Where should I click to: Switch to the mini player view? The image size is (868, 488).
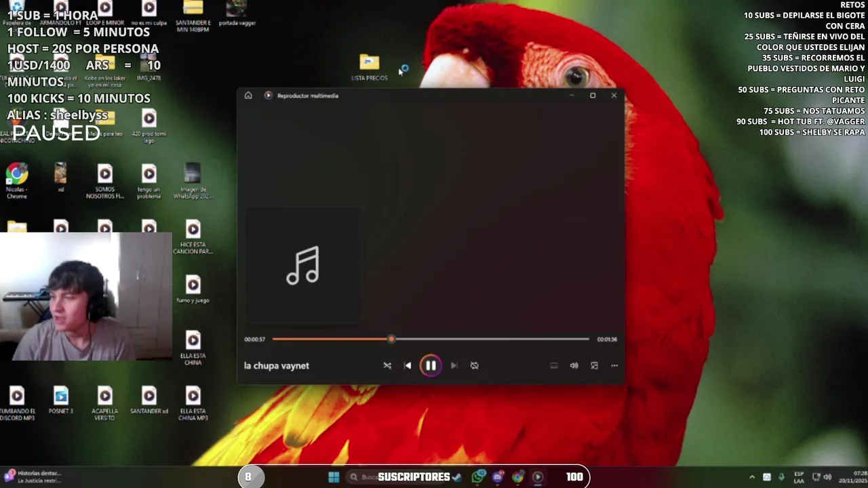[594, 365]
